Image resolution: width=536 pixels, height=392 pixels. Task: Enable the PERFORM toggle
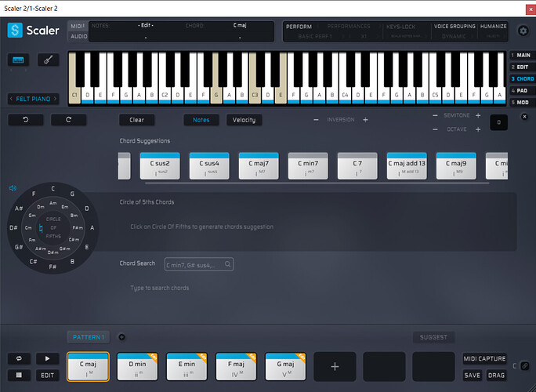coord(299,27)
